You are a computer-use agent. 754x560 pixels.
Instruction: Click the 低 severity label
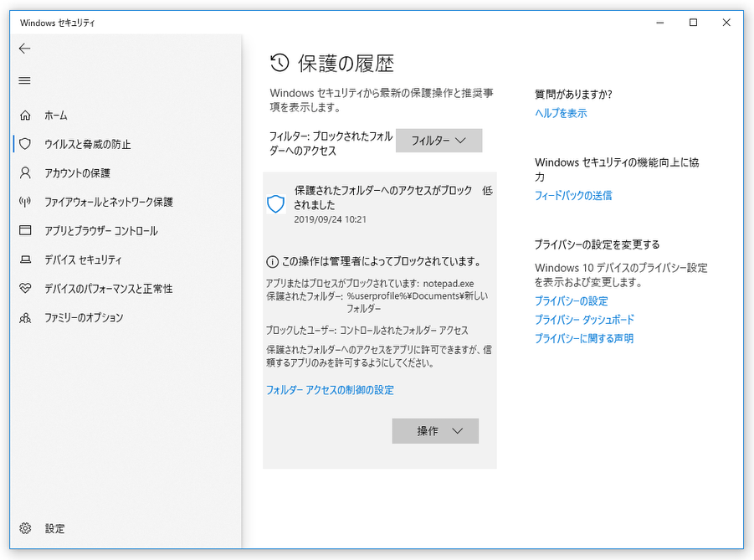(488, 191)
